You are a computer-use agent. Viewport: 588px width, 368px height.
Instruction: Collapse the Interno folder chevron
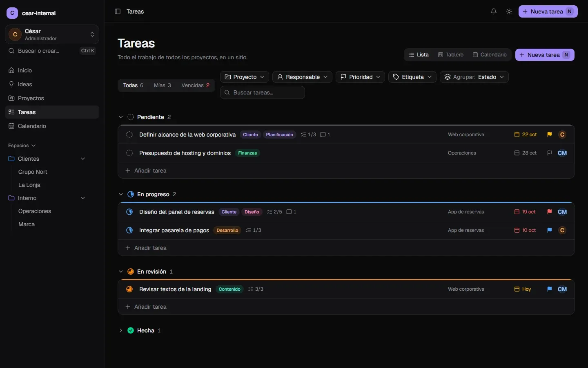point(83,198)
